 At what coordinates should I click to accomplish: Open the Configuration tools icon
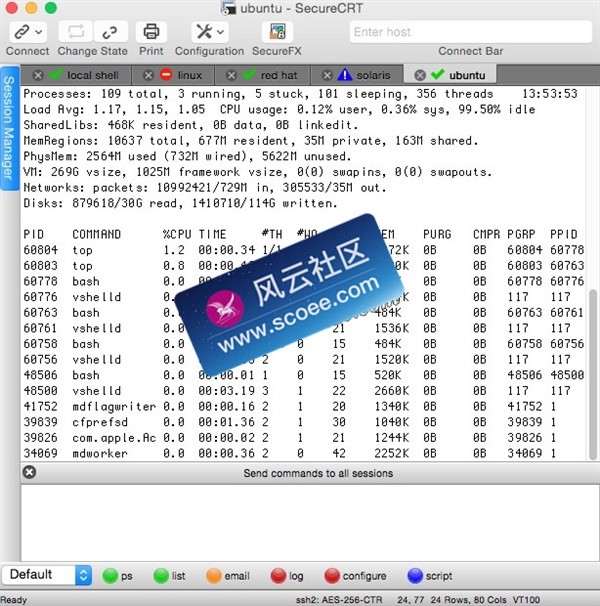(x=204, y=32)
